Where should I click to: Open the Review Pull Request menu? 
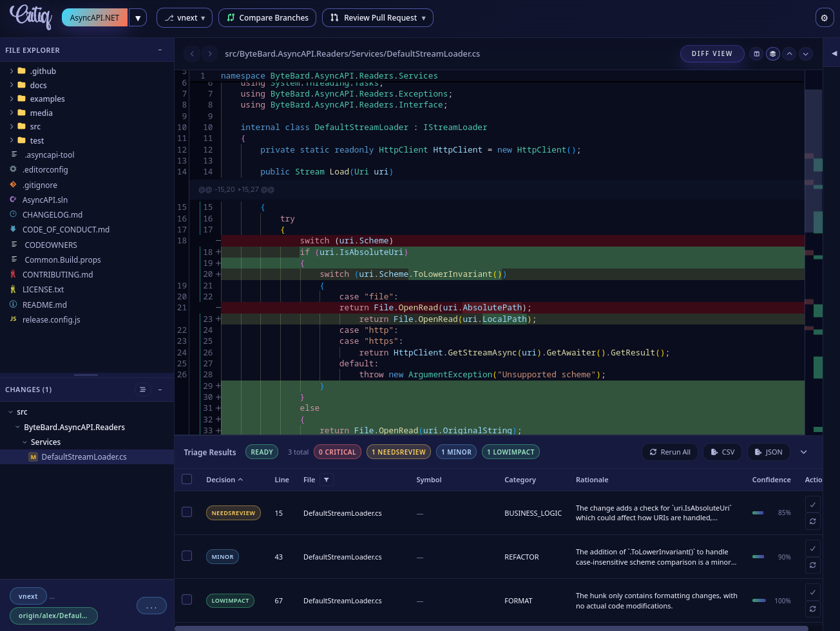coord(377,18)
